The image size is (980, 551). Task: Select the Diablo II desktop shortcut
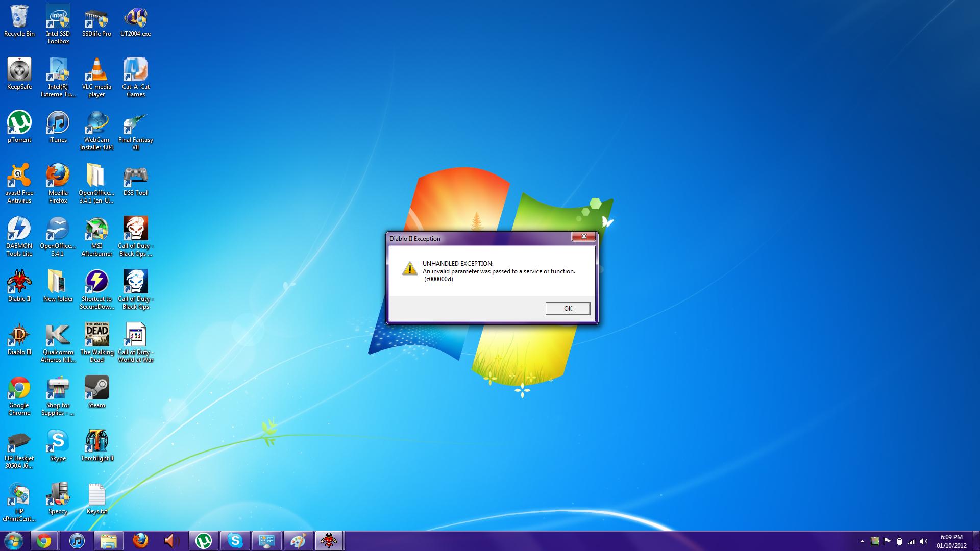[x=19, y=287]
